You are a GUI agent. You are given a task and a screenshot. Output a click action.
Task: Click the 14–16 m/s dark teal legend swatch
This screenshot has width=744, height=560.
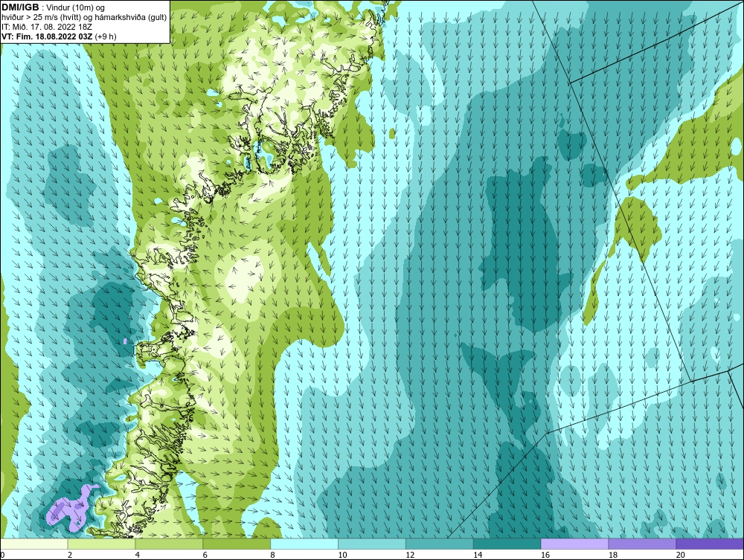pos(507,544)
